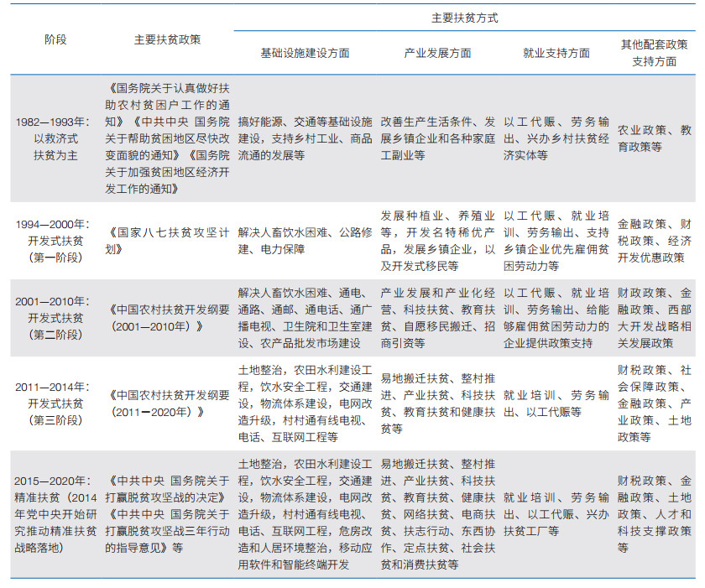This screenshot has height=588, width=705.
Task: Click the 网络扶贫、电商扶贫 industry cell
Action: (x=437, y=514)
